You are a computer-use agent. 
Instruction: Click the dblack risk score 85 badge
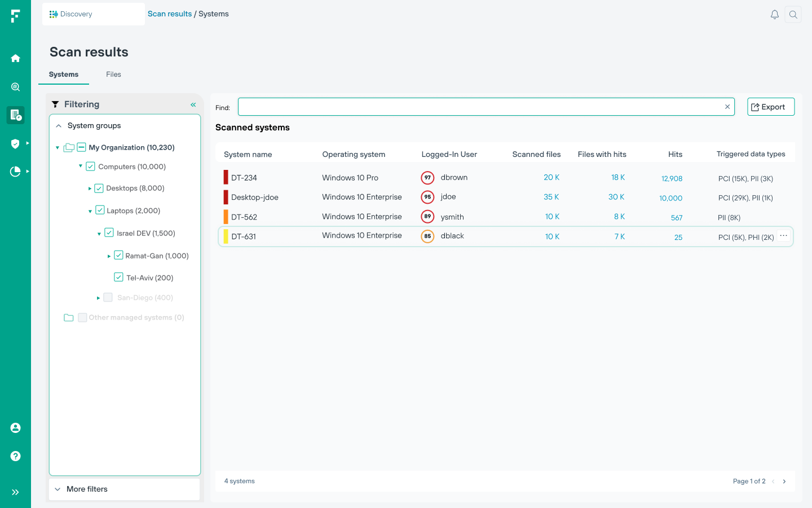[427, 237]
